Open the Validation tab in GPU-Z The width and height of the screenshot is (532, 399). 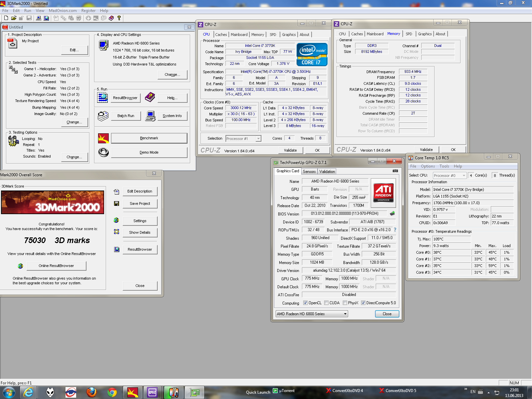point(327,172)
